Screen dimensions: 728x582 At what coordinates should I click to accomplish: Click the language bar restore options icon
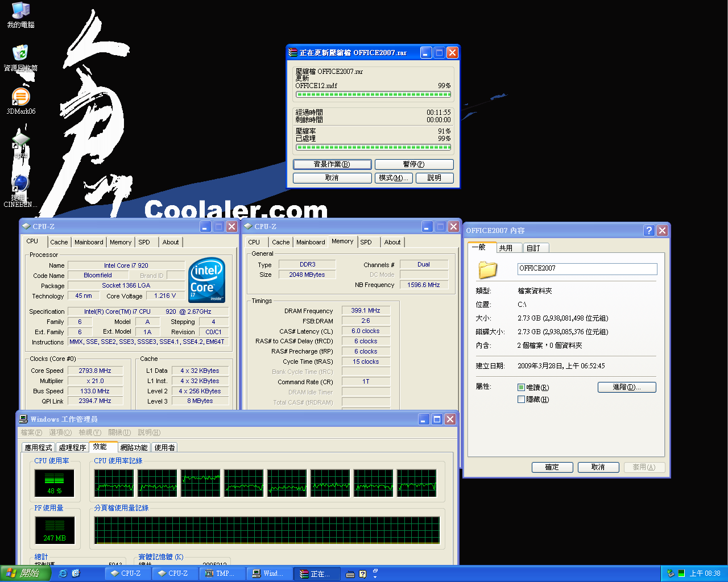coord(375,571)
